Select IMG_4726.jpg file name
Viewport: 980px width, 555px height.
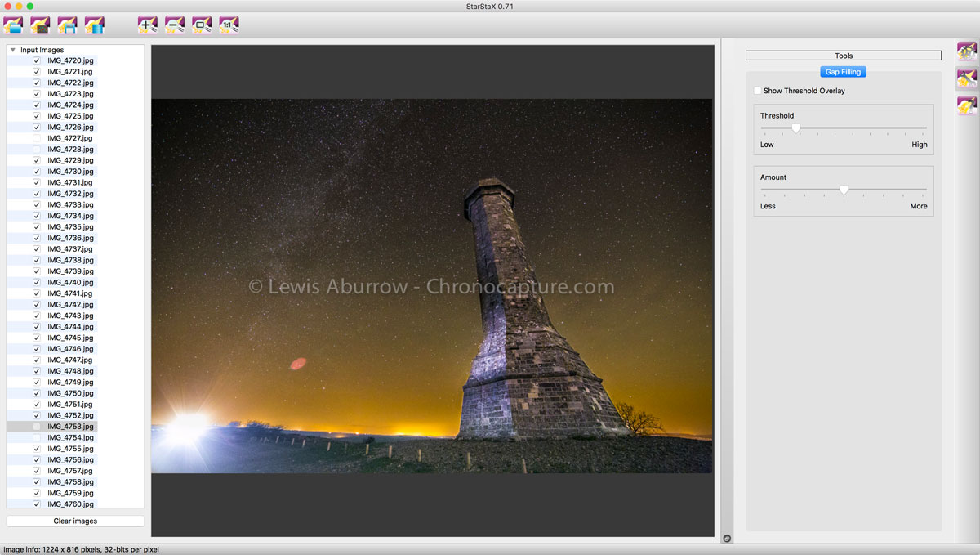(x=70, y=128)
